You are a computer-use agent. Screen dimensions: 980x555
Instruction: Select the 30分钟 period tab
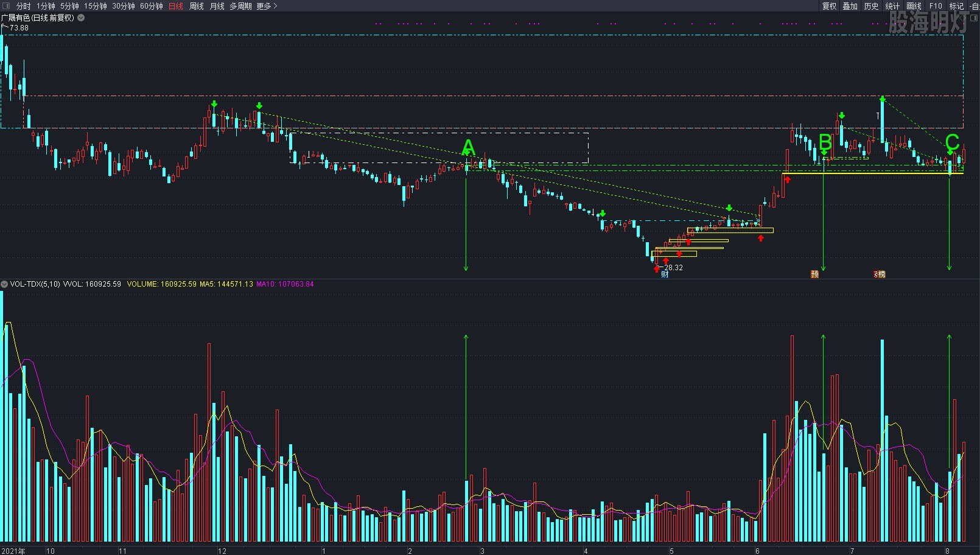(x=124, y=6)
